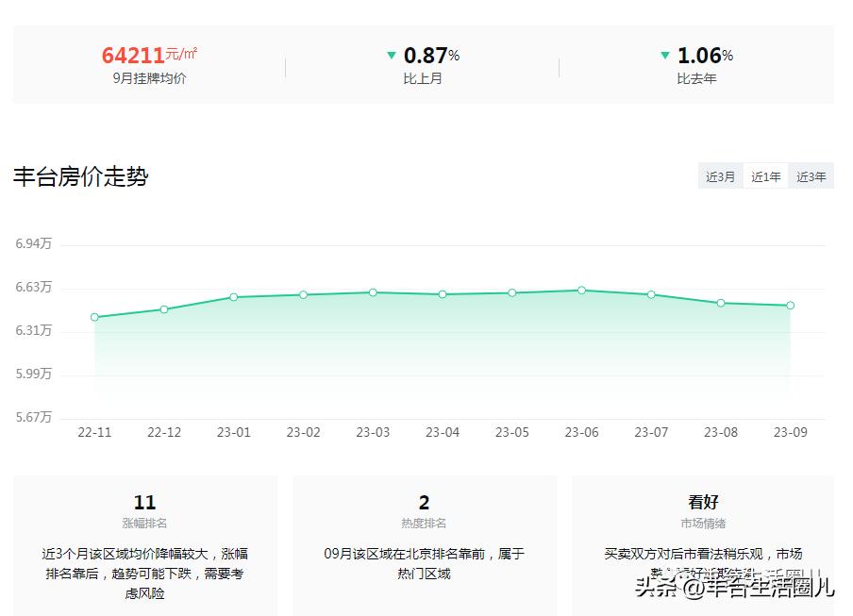This screenshot has height=616, width=853.
Task: Click the 23-03 data point on the curve
Action: point(372,292)
